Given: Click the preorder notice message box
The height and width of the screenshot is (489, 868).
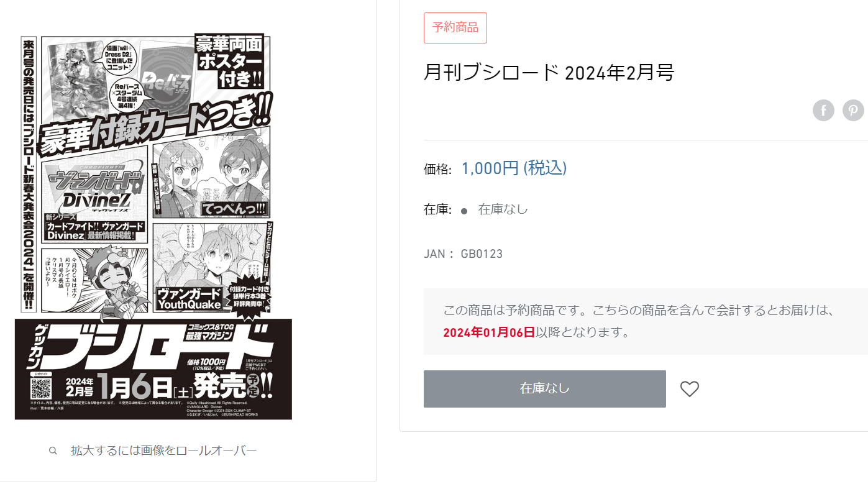Looking at the screenshot, I should [x=646, y=321].
